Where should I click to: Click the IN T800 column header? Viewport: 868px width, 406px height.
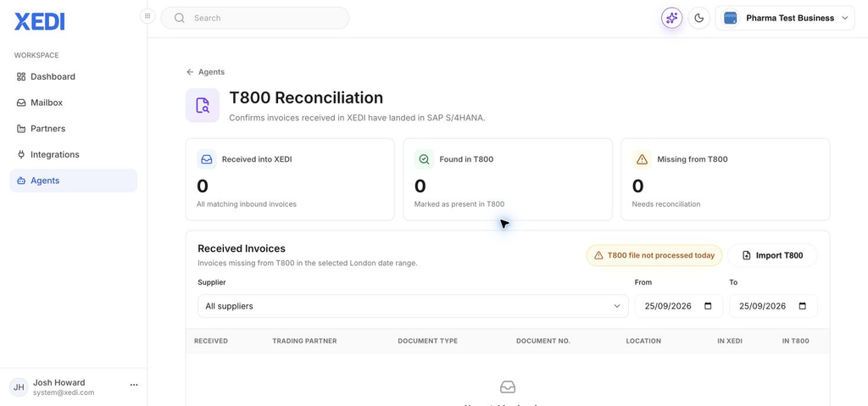pos(795,341)
